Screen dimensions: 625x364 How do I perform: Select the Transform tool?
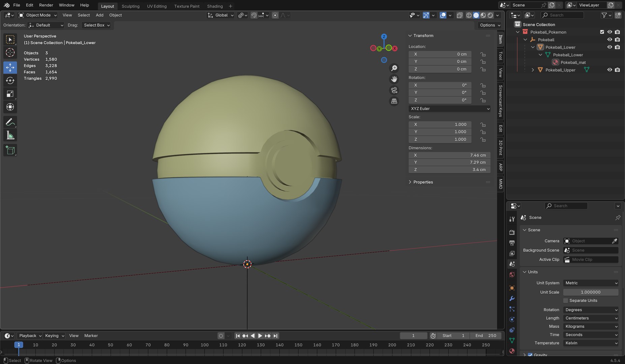(10, 107)
